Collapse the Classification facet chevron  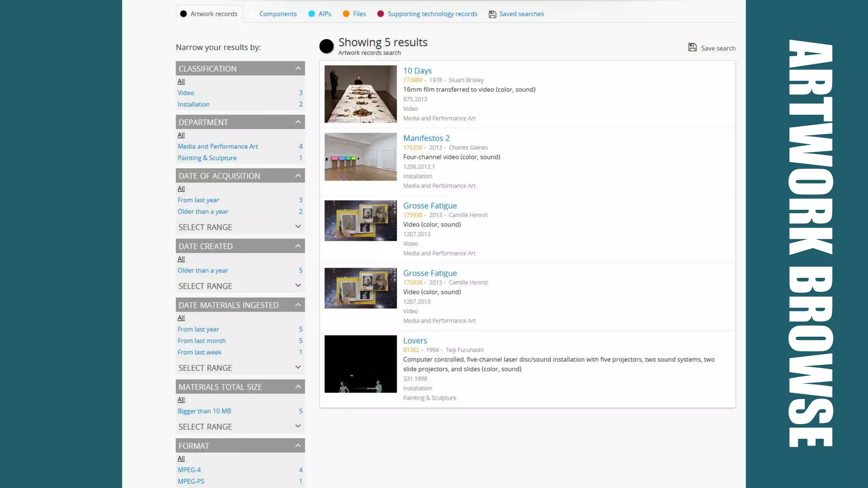(298, 69)
